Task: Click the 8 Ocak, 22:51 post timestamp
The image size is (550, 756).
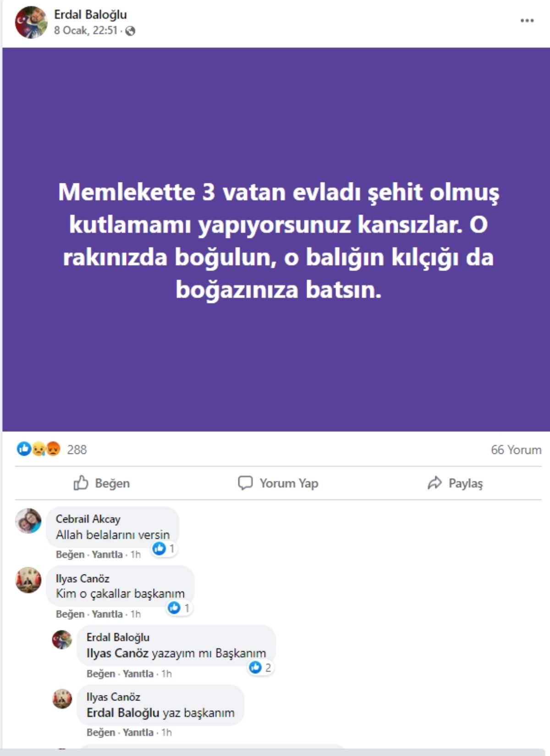Action: click(x=86, y=31)
